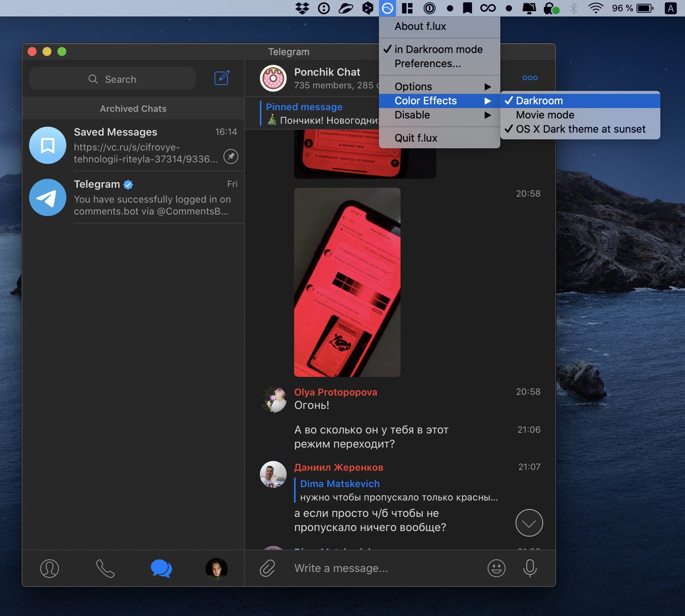Open the partially visible upper photo

coord(365,155)
